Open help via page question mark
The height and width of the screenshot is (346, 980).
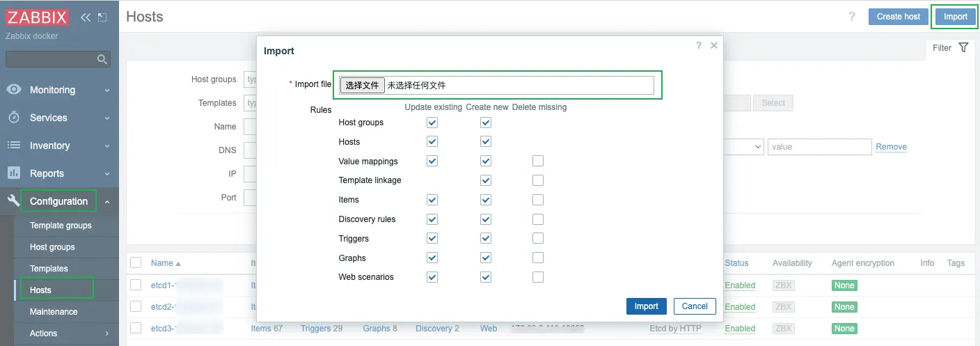[852, 17]
